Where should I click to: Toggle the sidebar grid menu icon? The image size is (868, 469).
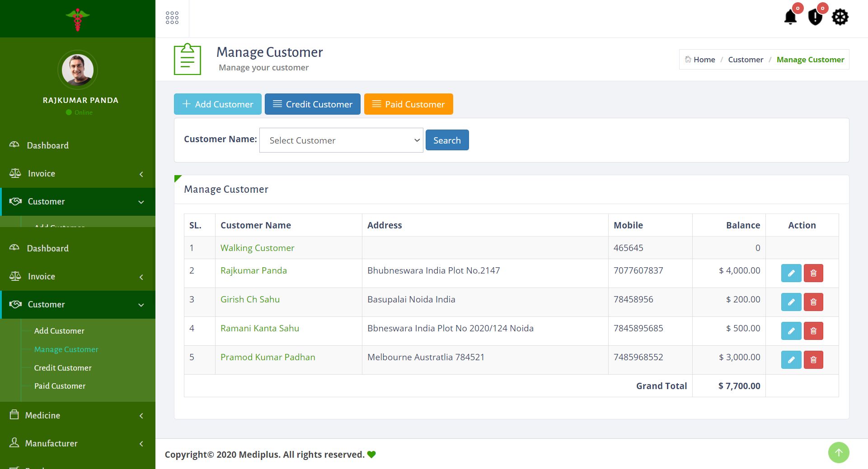pos(172,18)
